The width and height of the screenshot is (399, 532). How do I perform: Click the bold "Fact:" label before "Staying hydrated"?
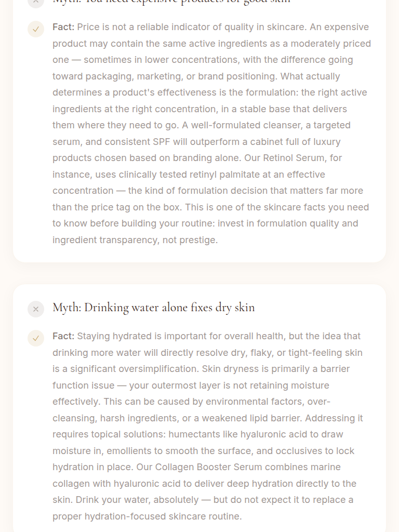(63, 336)
